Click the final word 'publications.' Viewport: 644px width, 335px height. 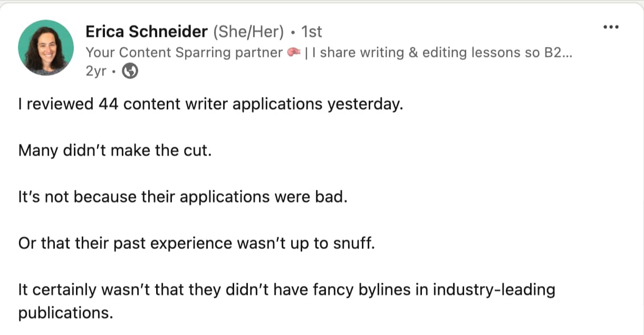(66, 313)
